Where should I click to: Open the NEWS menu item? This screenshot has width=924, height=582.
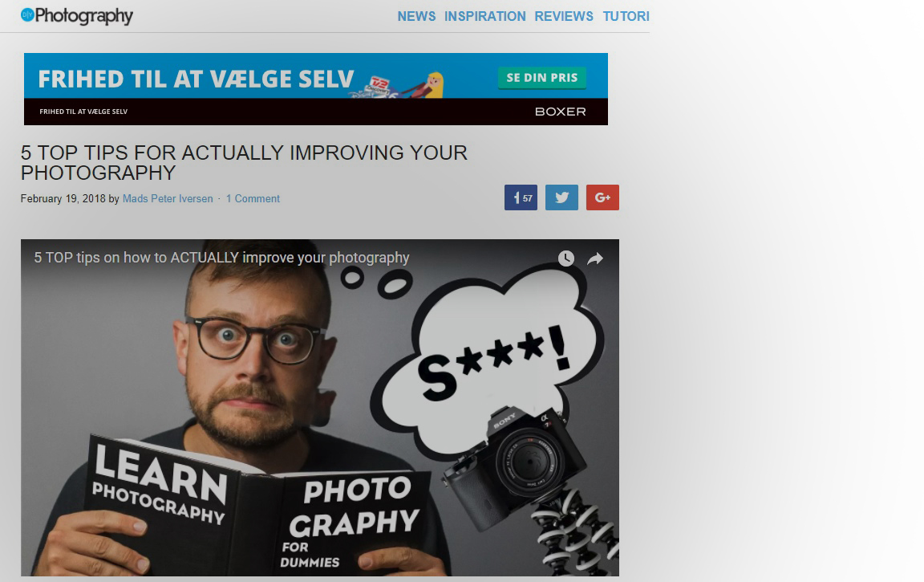[416, 17]
